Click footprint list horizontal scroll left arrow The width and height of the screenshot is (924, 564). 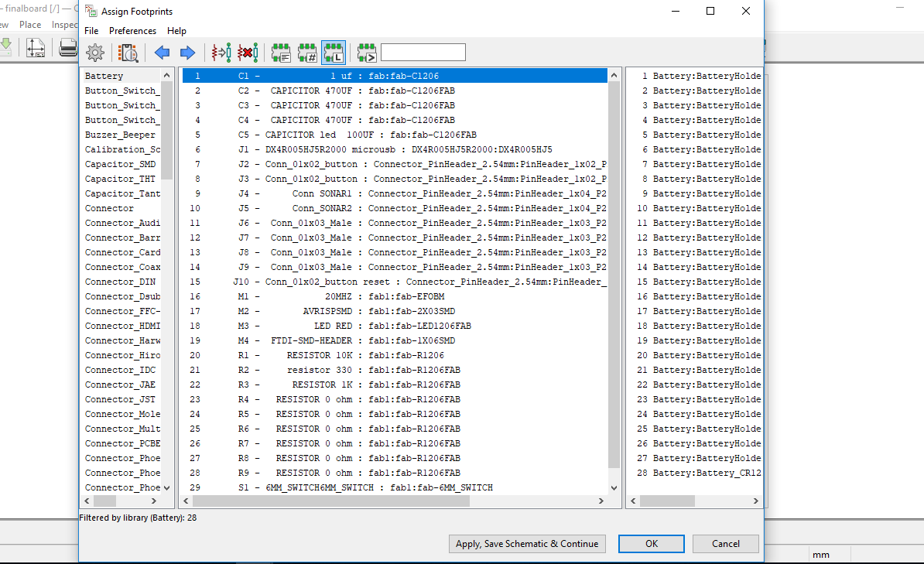pyautogui.click(x=634, y=501)
